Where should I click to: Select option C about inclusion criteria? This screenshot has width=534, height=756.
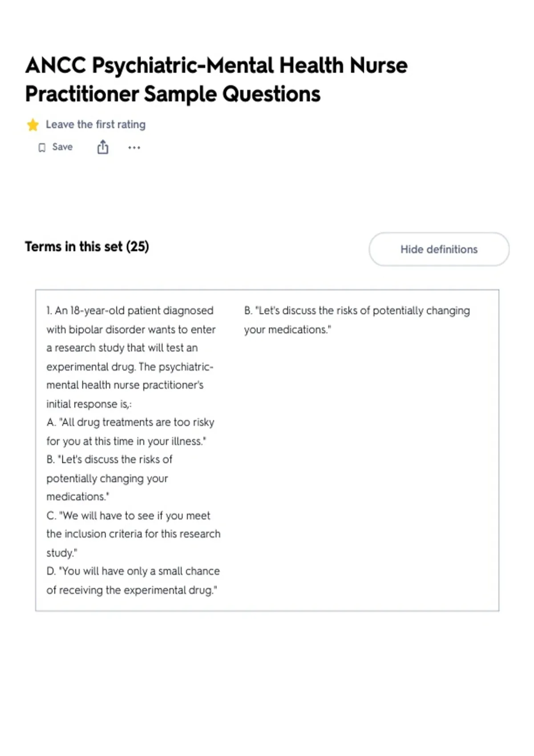[133, 534]
